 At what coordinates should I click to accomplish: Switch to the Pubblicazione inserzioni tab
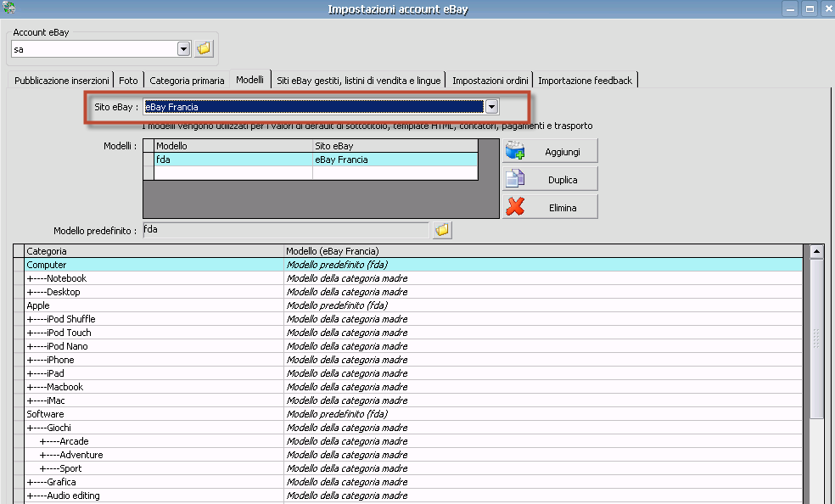[x=61, y=81]
